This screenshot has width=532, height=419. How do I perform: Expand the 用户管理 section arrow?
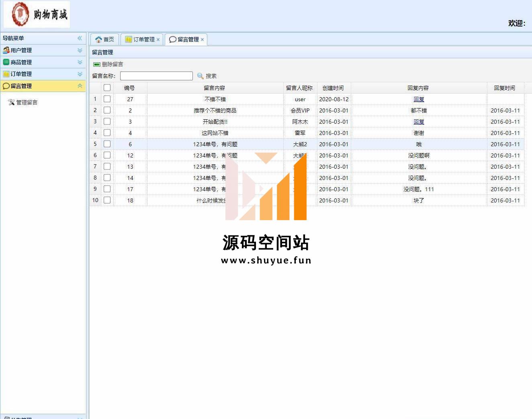pos(80,50)
